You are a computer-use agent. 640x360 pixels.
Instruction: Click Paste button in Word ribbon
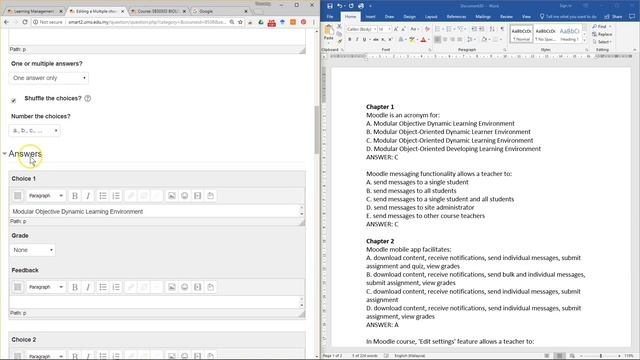[x=329, y=33]
